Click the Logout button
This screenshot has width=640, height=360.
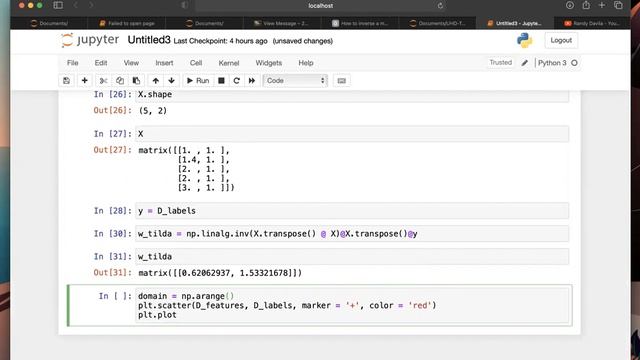pyautogui.click(x=561, y=40)
